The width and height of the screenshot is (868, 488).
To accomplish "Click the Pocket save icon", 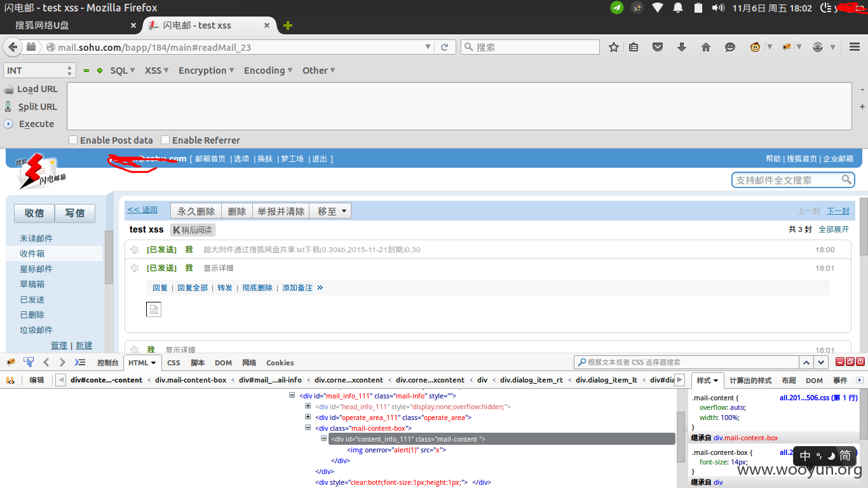I will click(x=658, y=47).
